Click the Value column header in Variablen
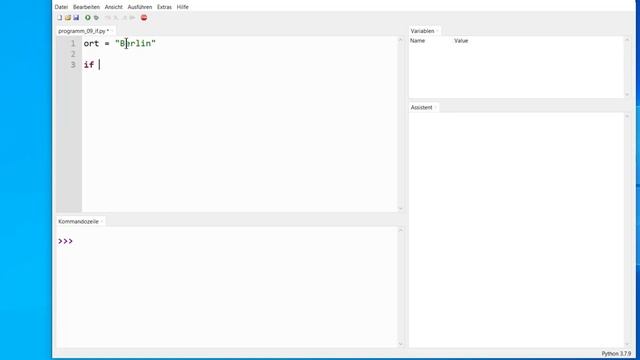 tap(461, 41)
